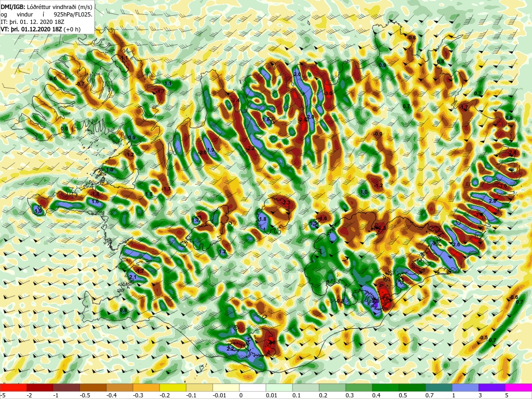Click the medium green 0.3 legend swatch

coord(359,387)
